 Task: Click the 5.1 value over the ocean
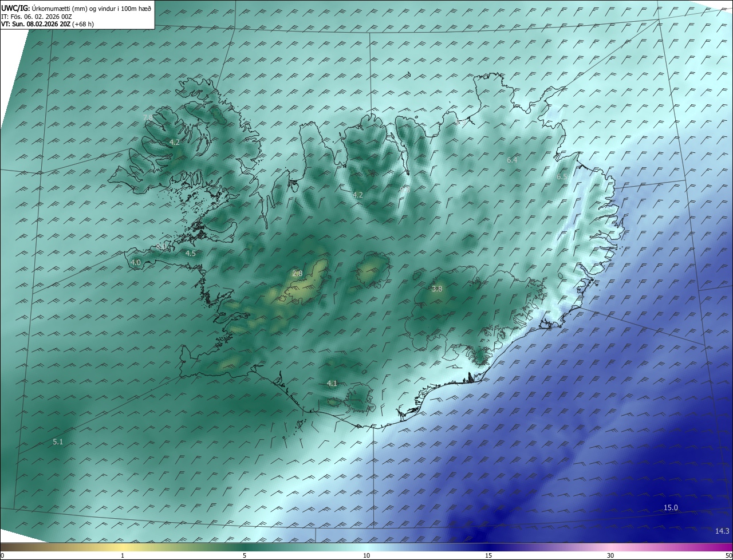click(x=58, y=442)
